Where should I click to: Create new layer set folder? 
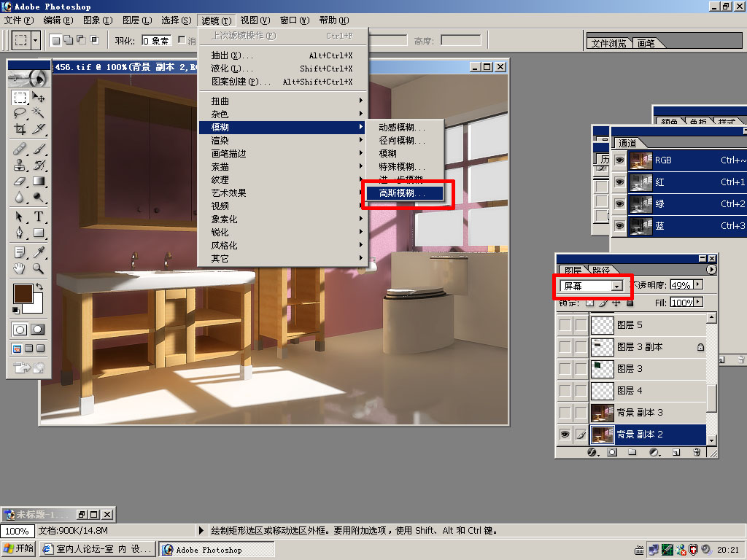pyautogui.click(x=632, y=452)
